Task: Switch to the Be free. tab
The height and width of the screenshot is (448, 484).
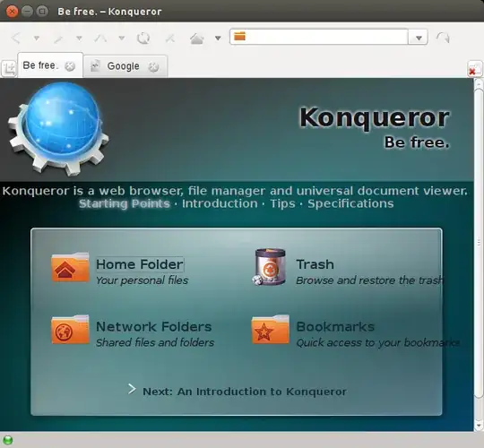Action: tap(40, 65)
